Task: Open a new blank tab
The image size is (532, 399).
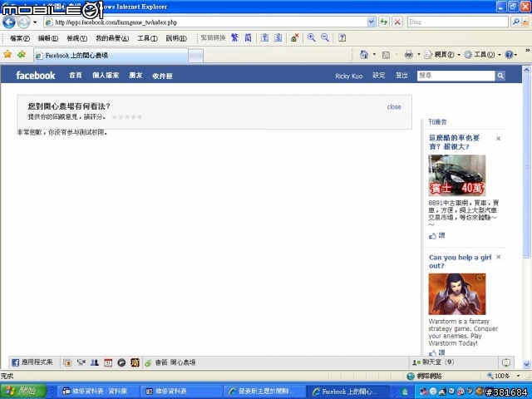Action: pyautogui.click(x=196, y=56)
